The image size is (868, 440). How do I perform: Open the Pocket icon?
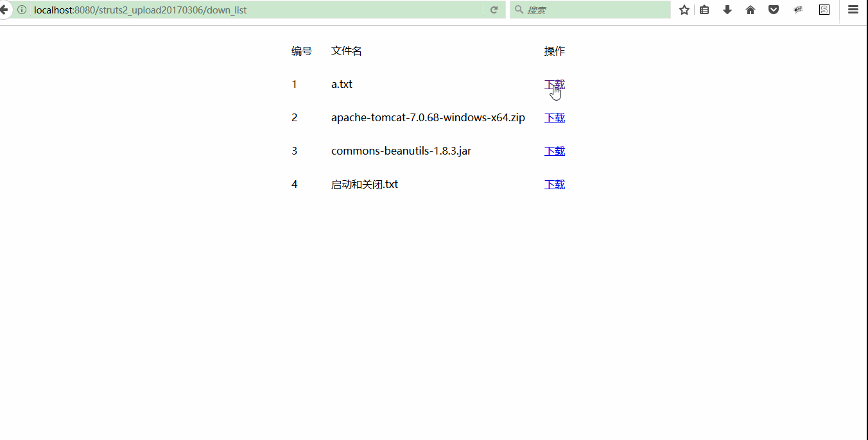[774, 10]
